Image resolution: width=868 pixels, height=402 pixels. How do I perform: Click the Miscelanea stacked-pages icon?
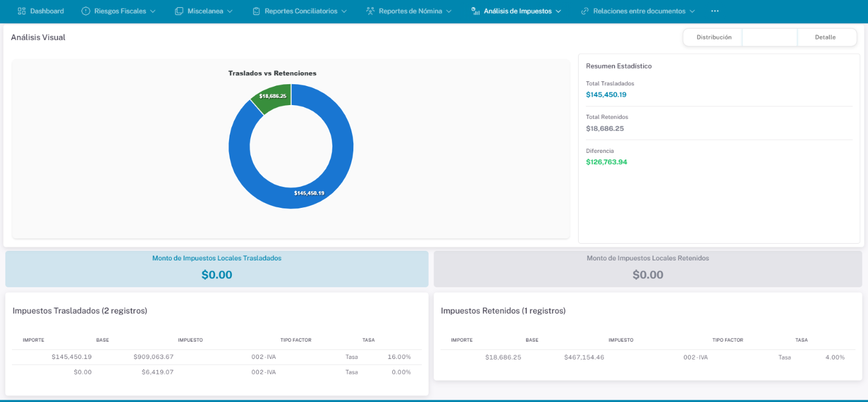coord(179,11)
